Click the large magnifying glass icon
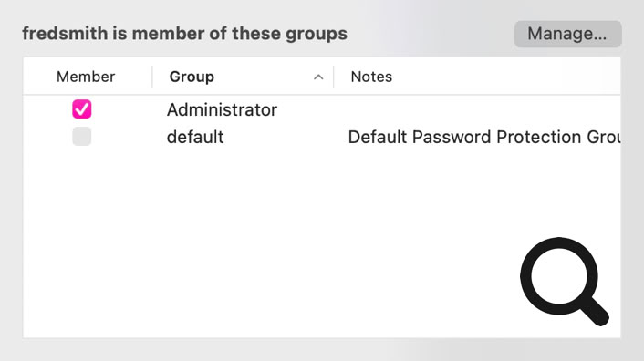 point(564,282)
